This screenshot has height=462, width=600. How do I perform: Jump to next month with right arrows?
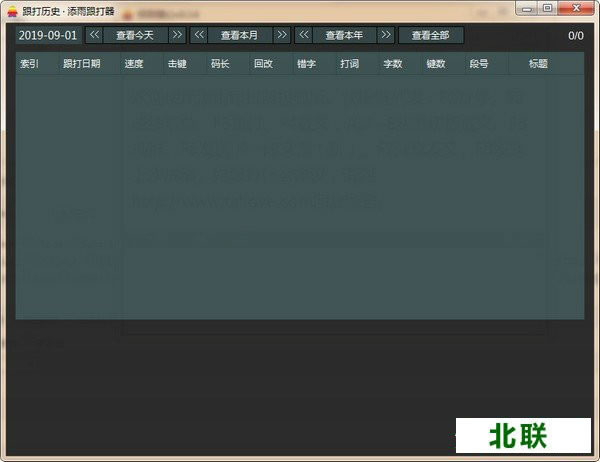282,35
